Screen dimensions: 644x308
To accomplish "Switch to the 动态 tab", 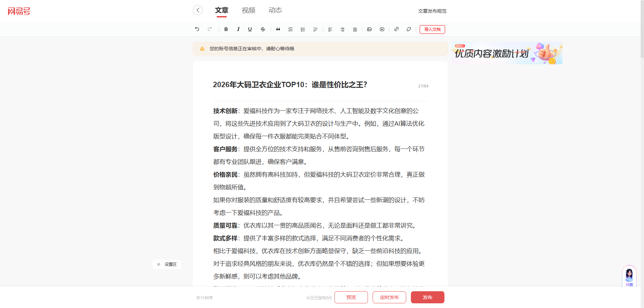I will [275, 10].
